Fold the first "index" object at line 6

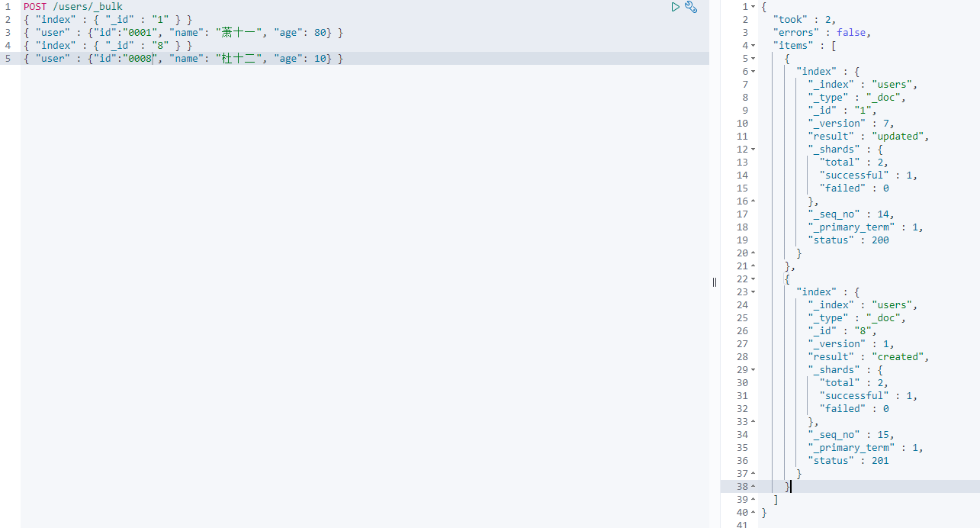[753, 72]
